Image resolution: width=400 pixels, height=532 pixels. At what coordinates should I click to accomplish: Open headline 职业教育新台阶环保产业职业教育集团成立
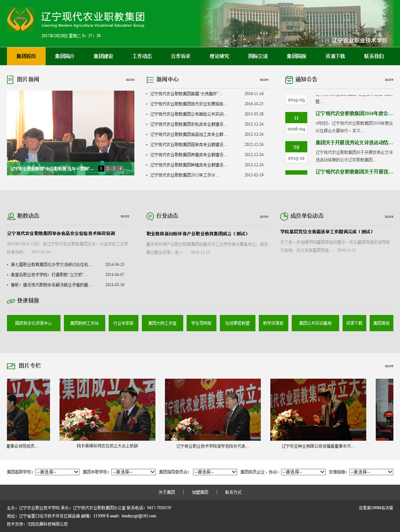point(197,234)
